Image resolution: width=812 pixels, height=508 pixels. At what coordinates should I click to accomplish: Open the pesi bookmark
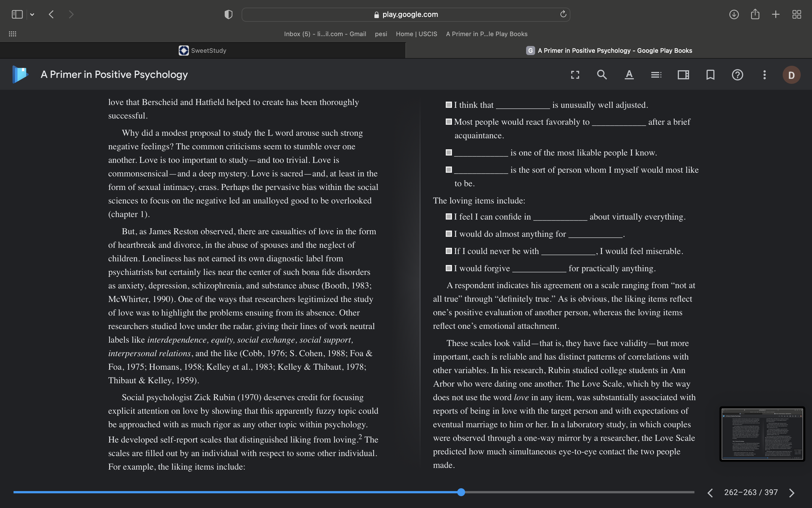point(381,34)
